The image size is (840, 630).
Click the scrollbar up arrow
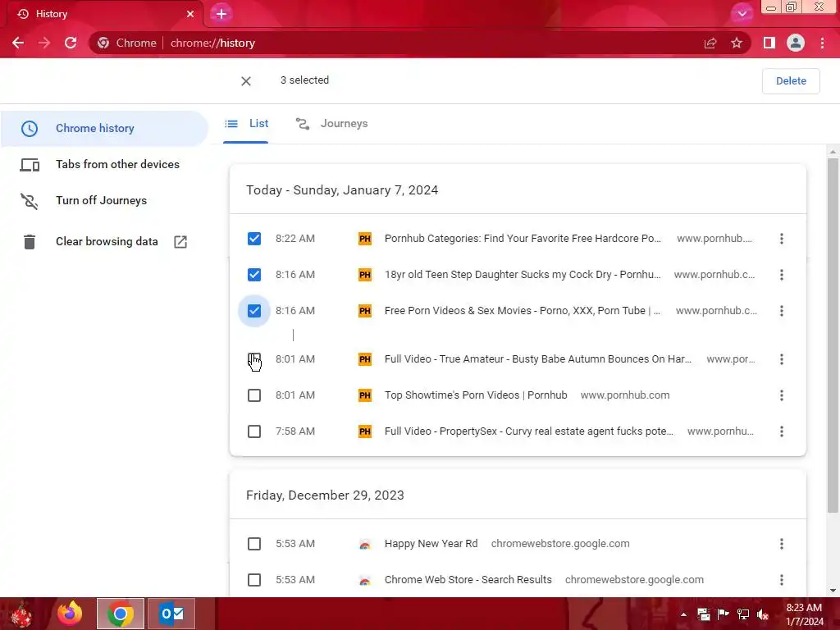tap(833, 152)
